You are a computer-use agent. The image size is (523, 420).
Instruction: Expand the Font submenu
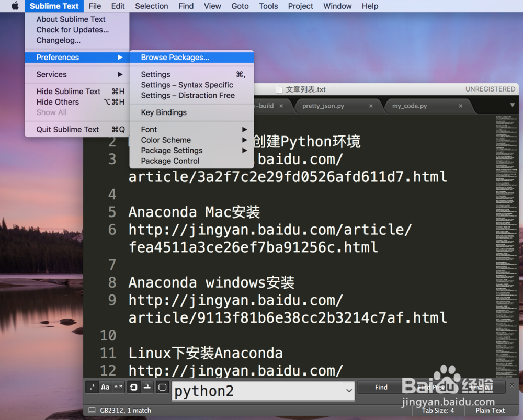pyautogui.click(x=191, y=129)
